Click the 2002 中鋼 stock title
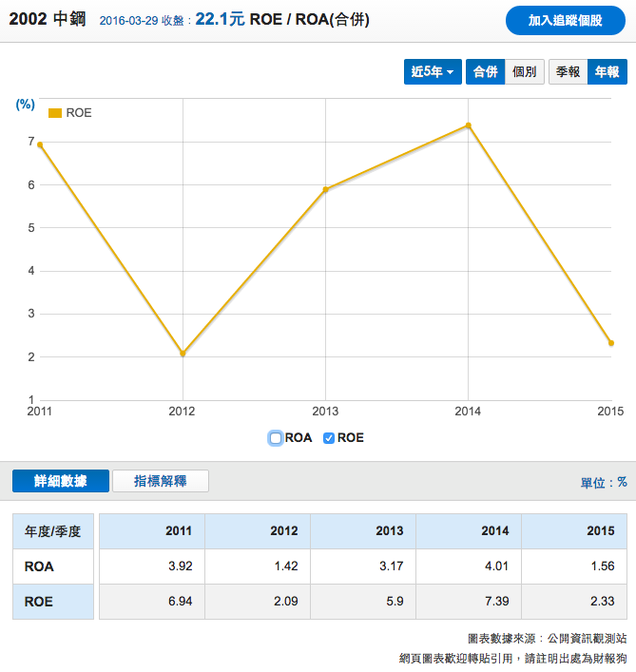Screen dimensions: 636x672 (x=48, y=19)
